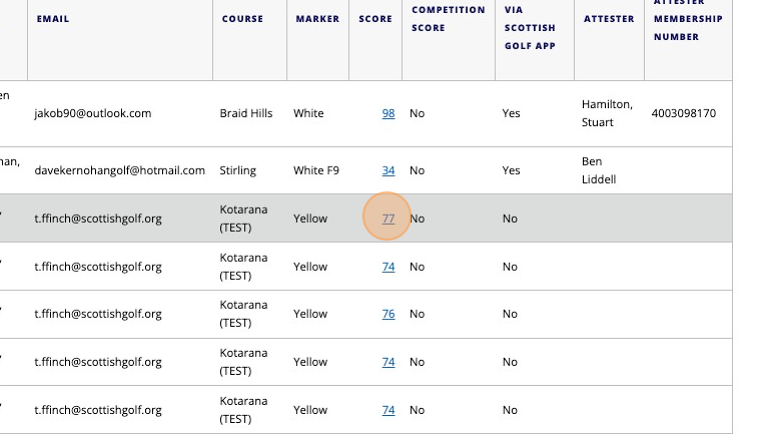The image size is (774, 434).
Task: Sort by the Score column header
Action: (x=375, y=19)
